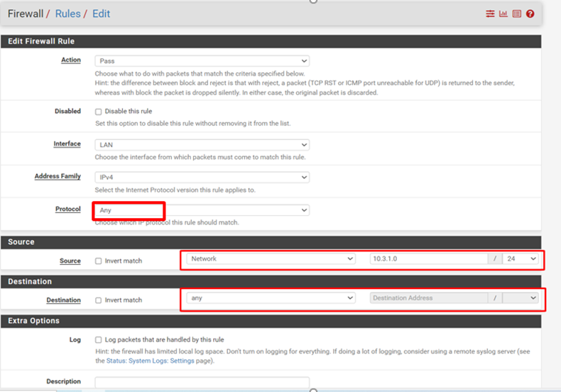Open the red help question mark icon

pos(530,13)
